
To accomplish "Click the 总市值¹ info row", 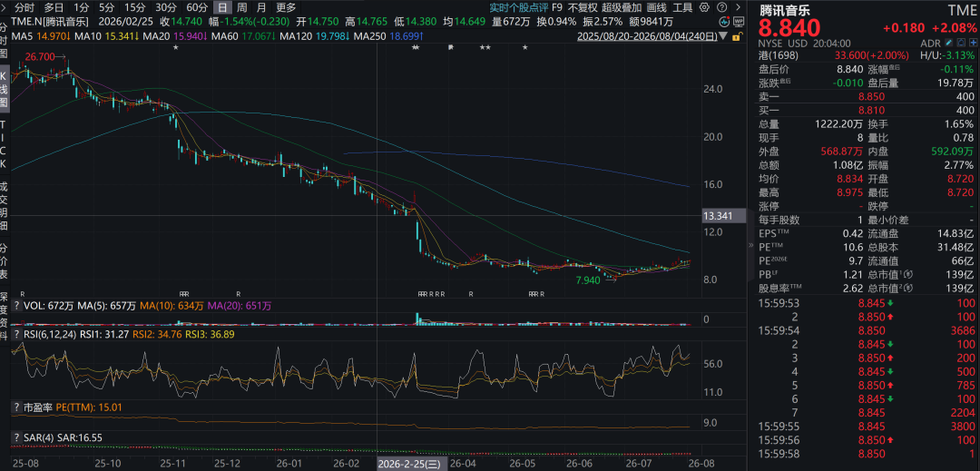I will pyautogui.click(x=921, y=275).
